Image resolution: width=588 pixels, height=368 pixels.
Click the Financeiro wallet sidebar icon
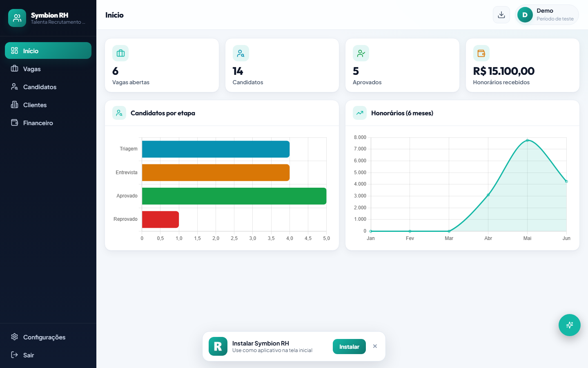click(15, 123)
